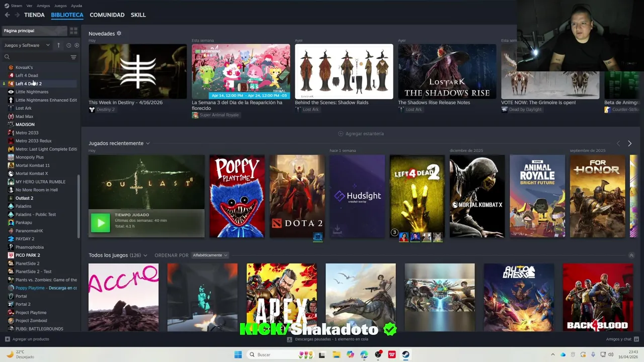Collapse the Todos los juegos shelf chevron
Viewport: 644px width, 362px height.
click(631, 255)
